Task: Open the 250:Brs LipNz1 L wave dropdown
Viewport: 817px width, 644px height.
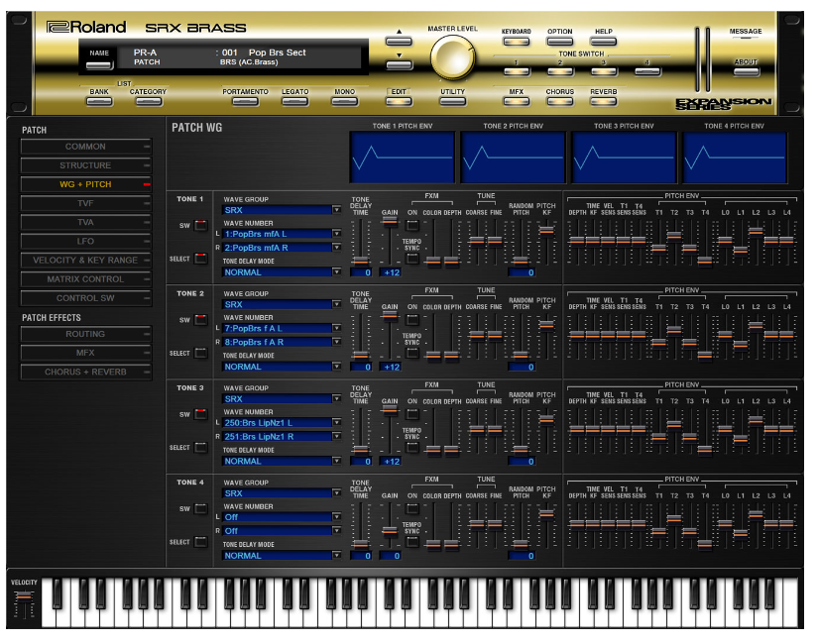Action: [282, 423]
